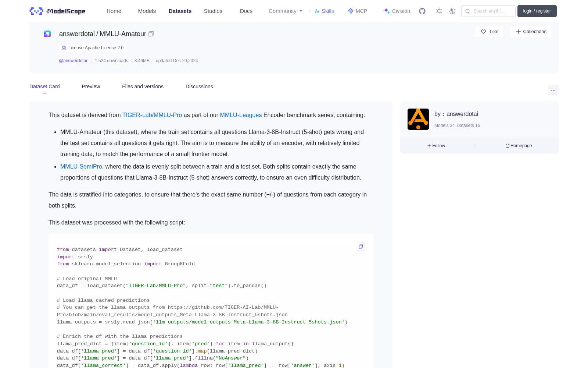Click the answerdotai avatar thumbnail
Image resolution: width=588 pixels, height=368 pixels.
coord(418,119)
